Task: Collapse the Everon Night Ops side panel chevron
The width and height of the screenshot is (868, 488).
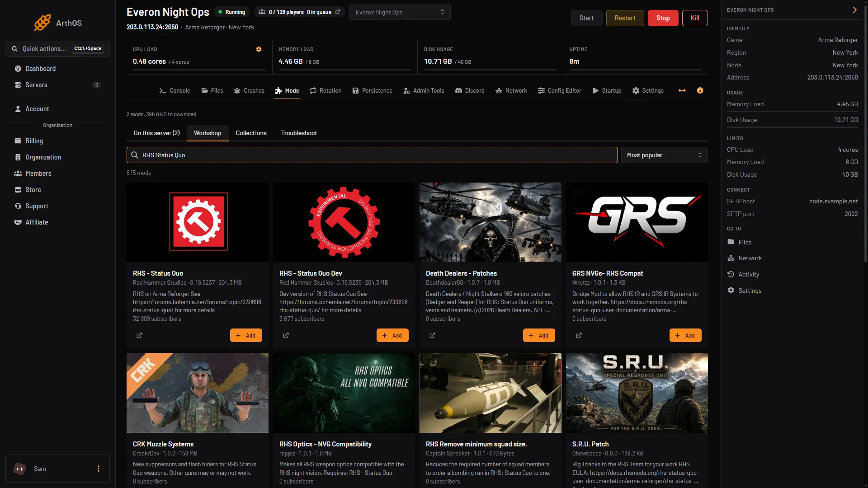Action: pyautogui.click(x=854, y=10)
